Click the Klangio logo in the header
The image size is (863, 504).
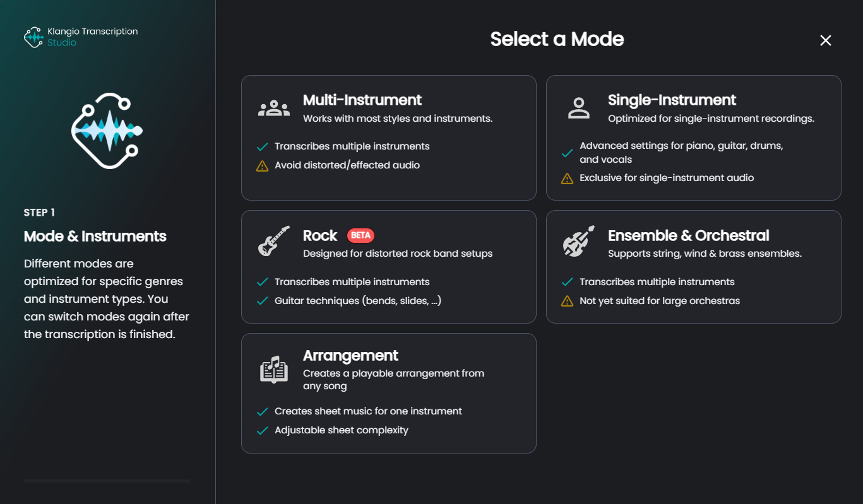click(33, 37)
